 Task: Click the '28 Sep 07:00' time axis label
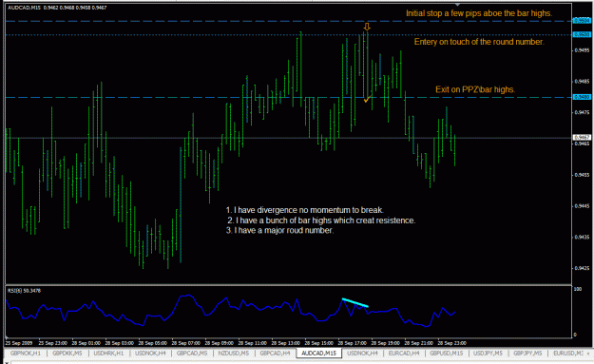click(185, 343)
